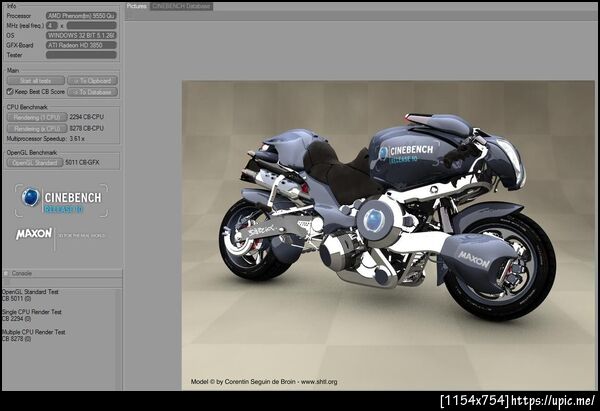Click the Multiprocessor Speedup 3.61 x value
Viewport: 600px width, 411px height.
[77, 139]
